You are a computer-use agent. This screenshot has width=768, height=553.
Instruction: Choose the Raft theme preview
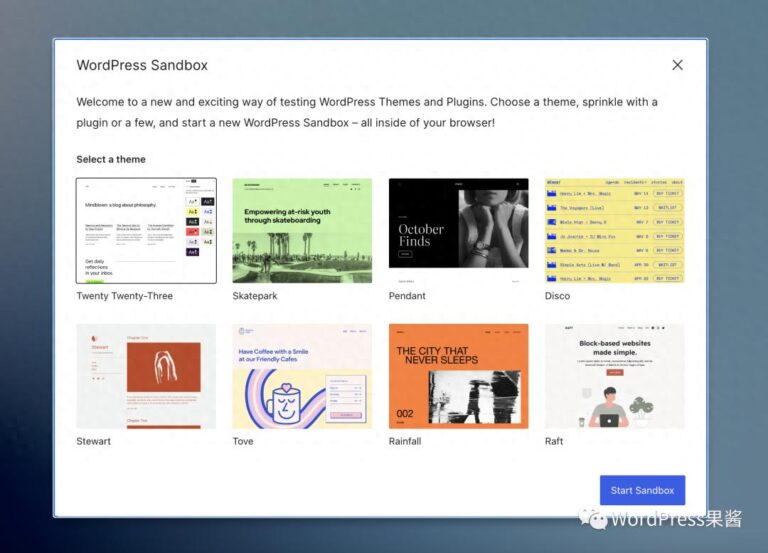pos(615,376)
